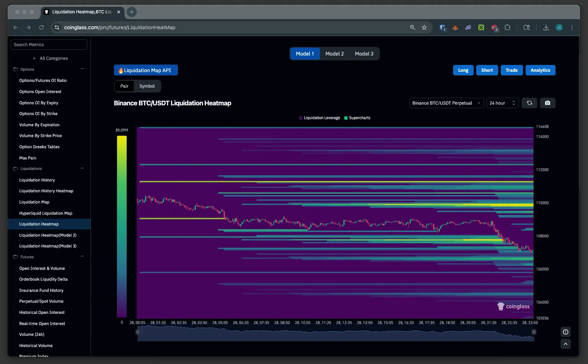This screenshot has width=588, height=364.
Task: Collapse the Liquidations sidebar category
Action: point(82,168)
